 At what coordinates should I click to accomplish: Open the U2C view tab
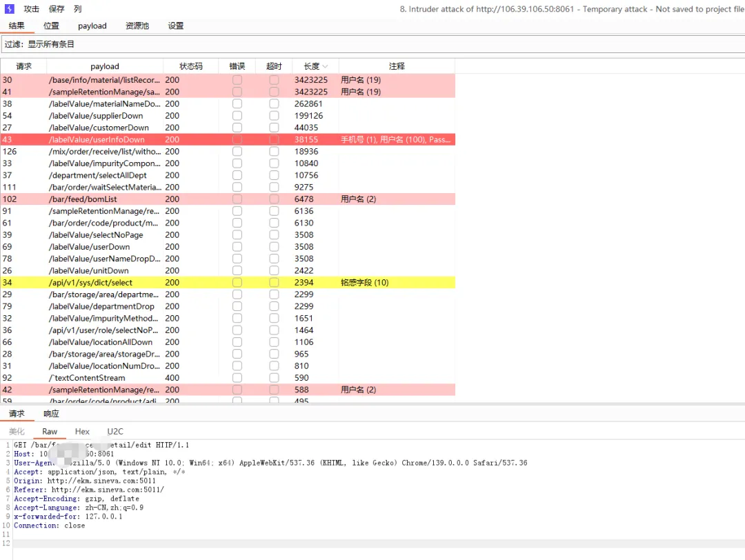coord(115,431)
